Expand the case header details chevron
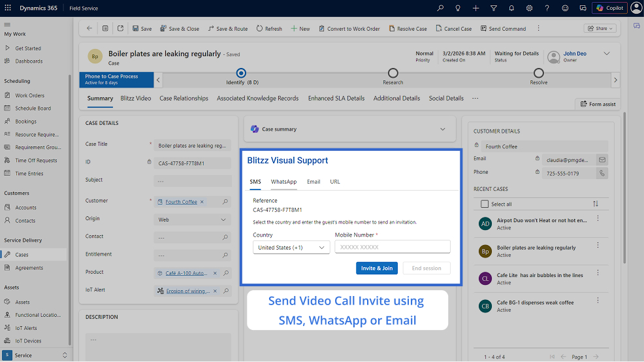Viewport: 644px width, 362px height. tap(607, 54)
